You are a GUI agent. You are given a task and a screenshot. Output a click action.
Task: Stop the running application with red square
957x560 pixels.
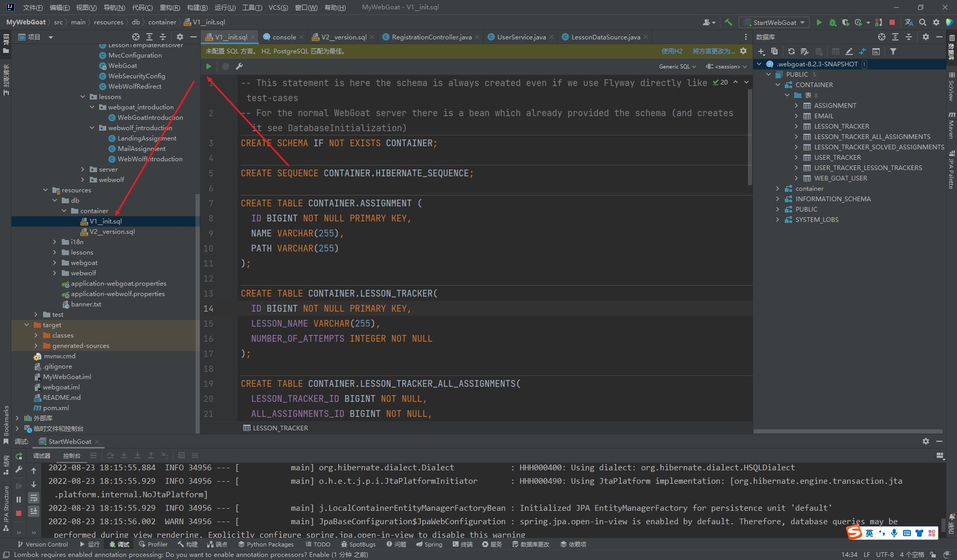892,22
